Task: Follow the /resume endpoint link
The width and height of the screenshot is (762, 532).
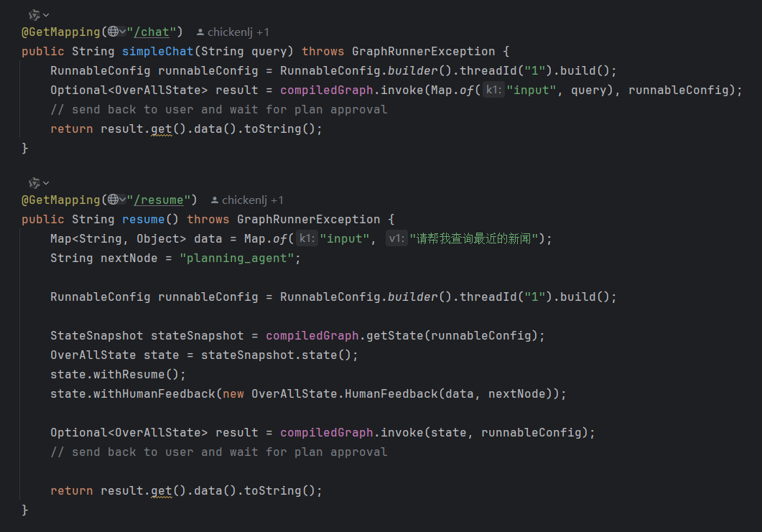Action: point(159,200)
